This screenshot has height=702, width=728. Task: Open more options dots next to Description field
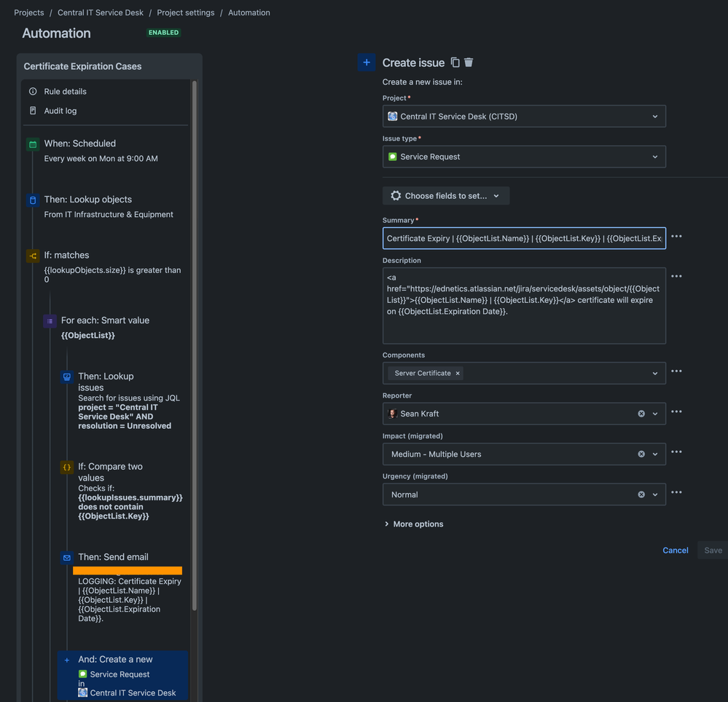pos(676,277)
